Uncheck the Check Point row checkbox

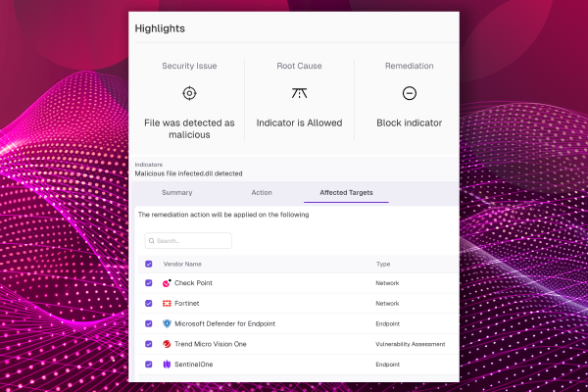tap(149, 283)
